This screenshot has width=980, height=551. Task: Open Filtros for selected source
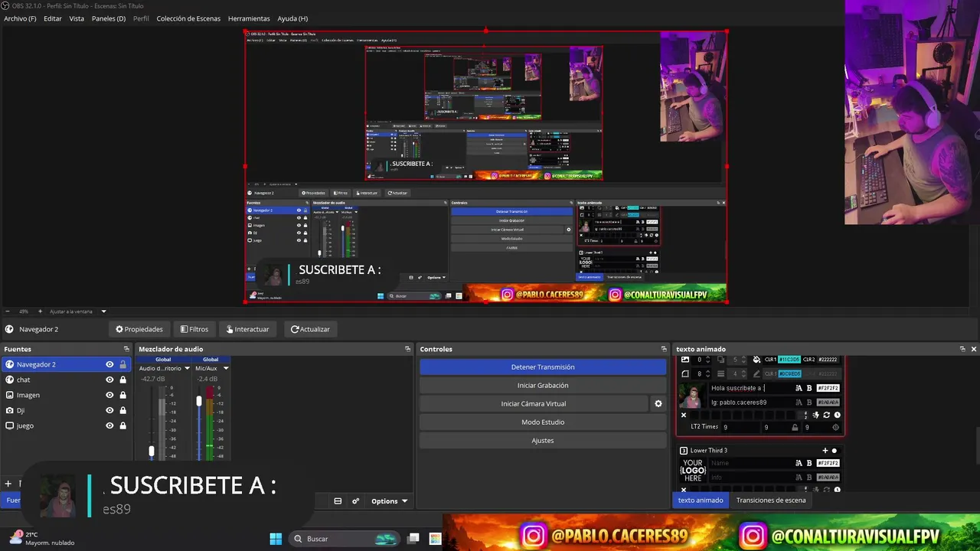(x=194, y=329)
